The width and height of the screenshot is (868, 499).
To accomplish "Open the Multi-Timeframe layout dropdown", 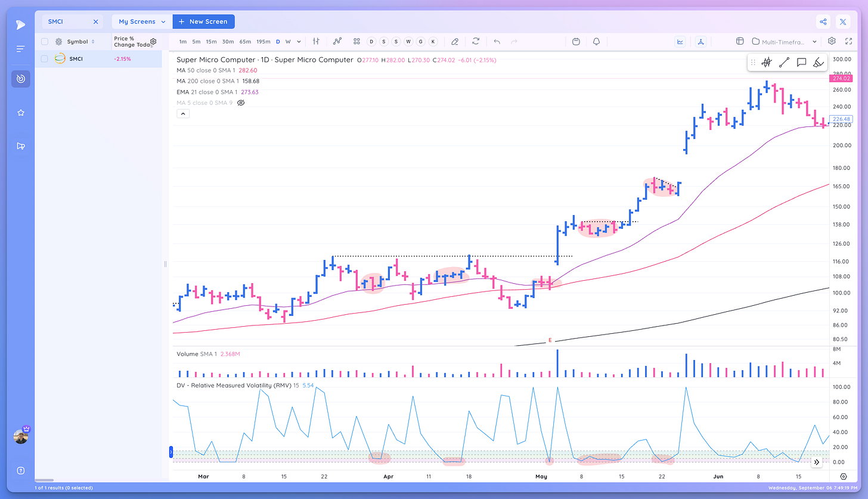I will [x=785, y=42].
